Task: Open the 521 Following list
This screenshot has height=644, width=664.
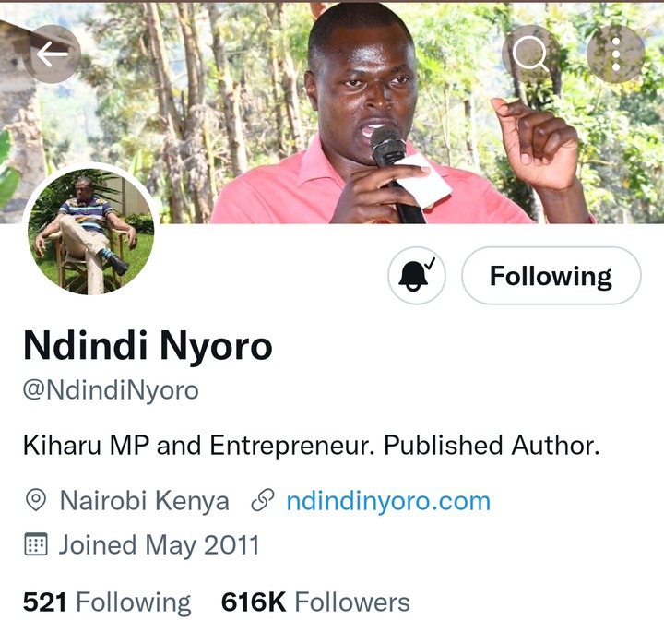Action: click(x=107, y=602)
